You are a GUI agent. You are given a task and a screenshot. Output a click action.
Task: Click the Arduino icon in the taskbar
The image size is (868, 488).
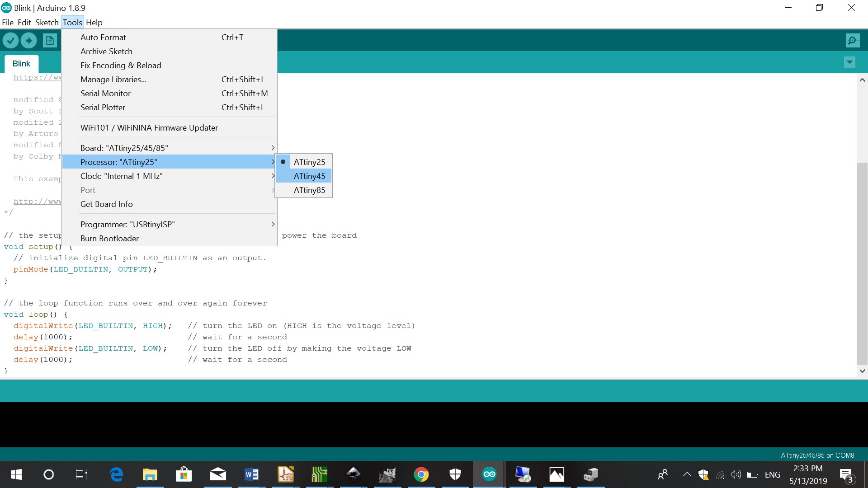[x=489, y=474]
